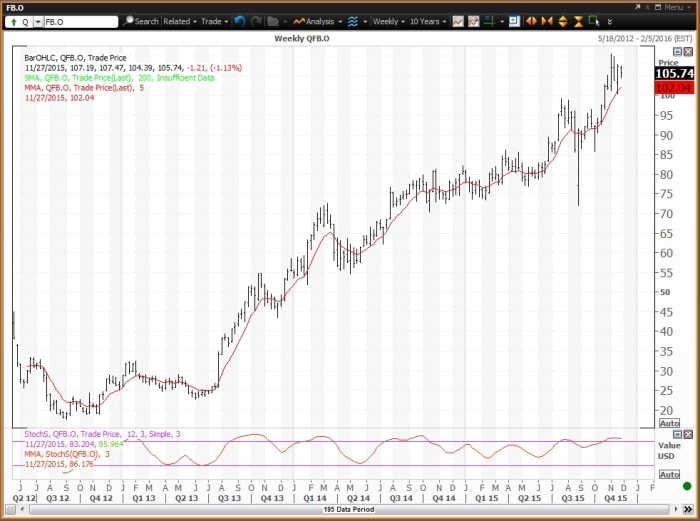Click the horizontal compress arrows icon
The image size is (700, 521).
pos(547,21)
